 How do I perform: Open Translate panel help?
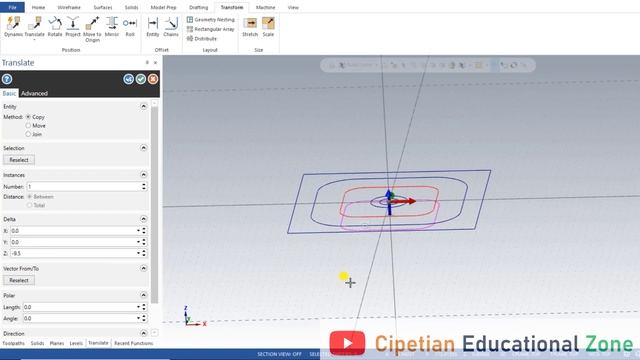coord(7,79)
